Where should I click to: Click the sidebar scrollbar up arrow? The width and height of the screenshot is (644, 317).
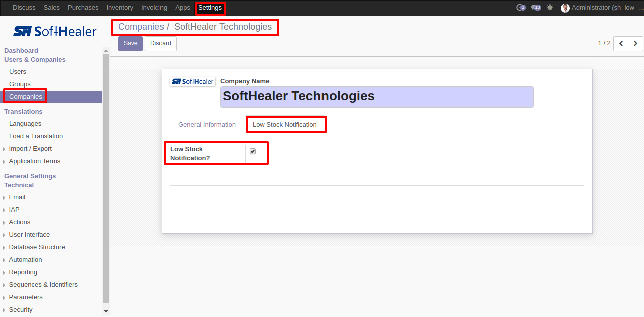click(106, 50)
